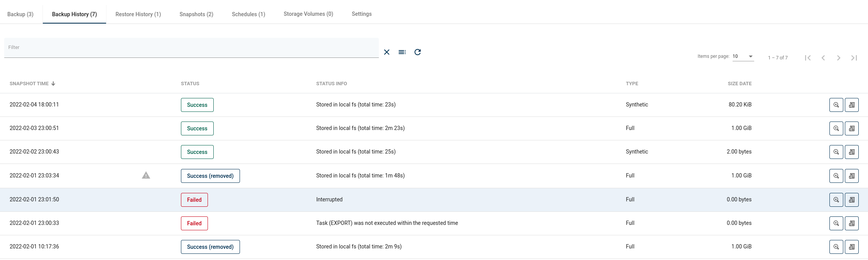Click the Failed status badge for Interrupted backup

[x=194, y=200]
